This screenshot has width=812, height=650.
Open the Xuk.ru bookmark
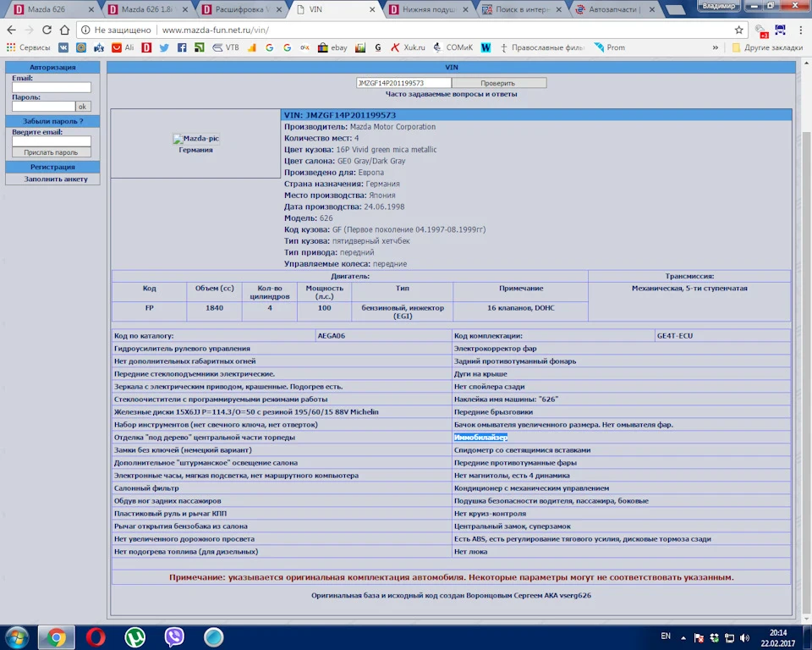(408, 47)
